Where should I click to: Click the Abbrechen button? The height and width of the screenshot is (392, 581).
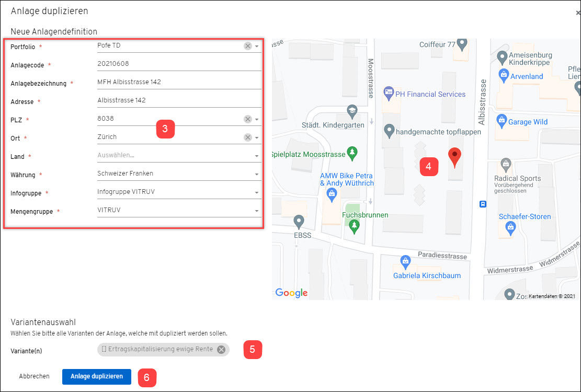[x=34, y=376]
